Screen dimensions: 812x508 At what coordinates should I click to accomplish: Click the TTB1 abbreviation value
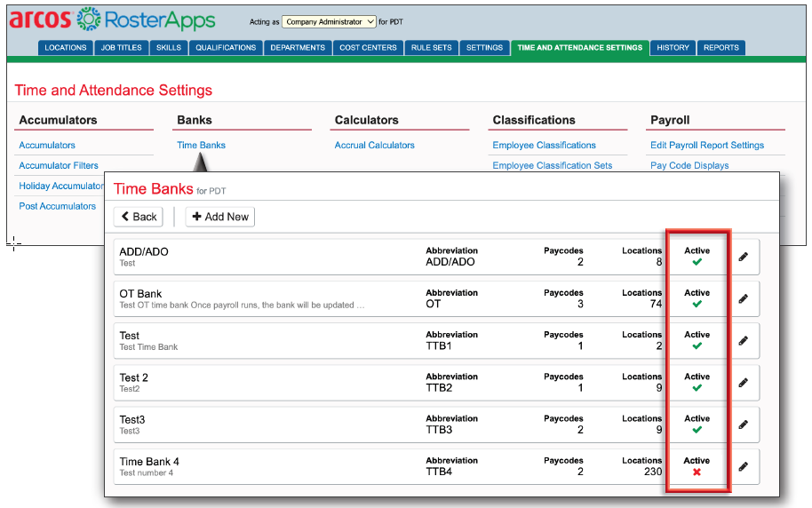(x=439, y=345)
